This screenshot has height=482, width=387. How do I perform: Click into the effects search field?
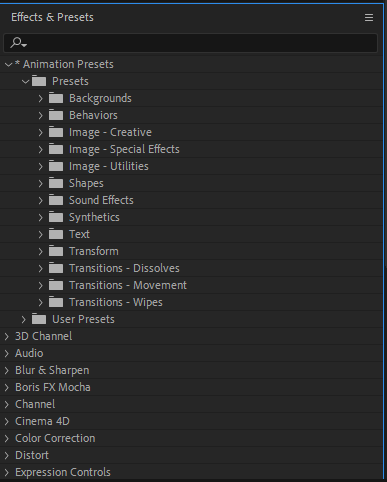tap(202, 43)
